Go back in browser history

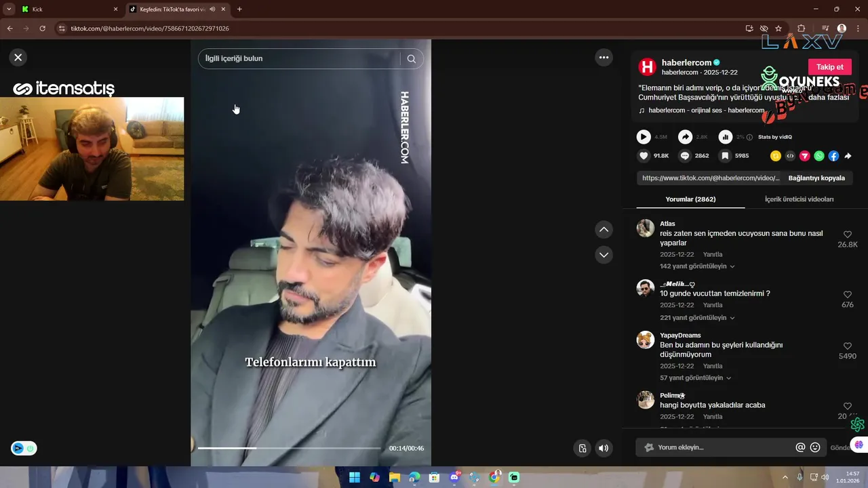coord(9,28)
